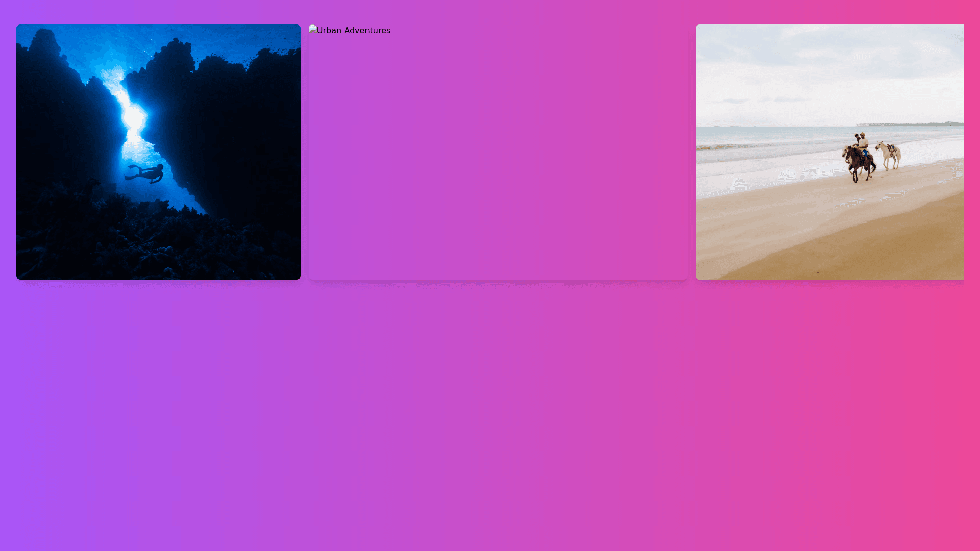
Task: Select the Urban Adventures alt text
Action: point(354,31)
